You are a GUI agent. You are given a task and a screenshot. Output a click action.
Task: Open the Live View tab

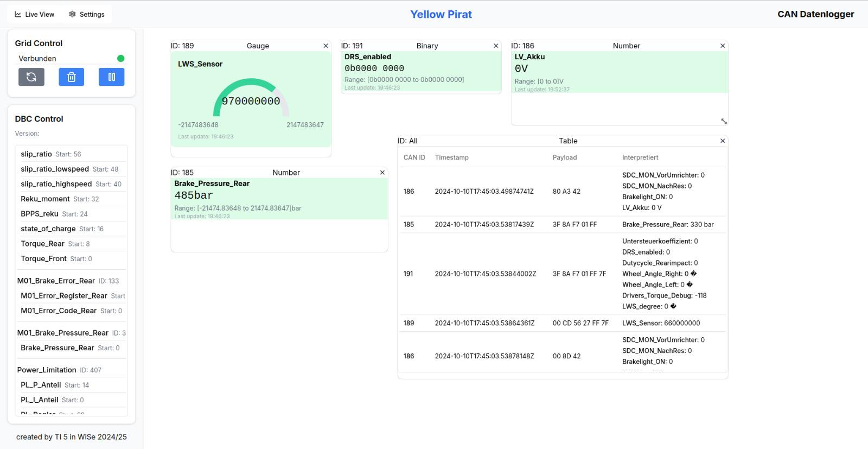click(x=35, y=15)
